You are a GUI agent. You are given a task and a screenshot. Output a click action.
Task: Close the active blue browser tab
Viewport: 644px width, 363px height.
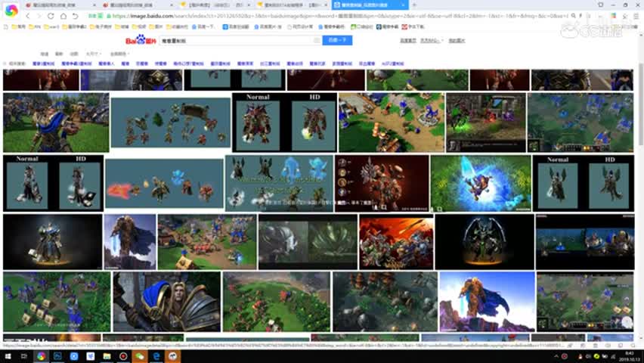(x=403, y=5)
